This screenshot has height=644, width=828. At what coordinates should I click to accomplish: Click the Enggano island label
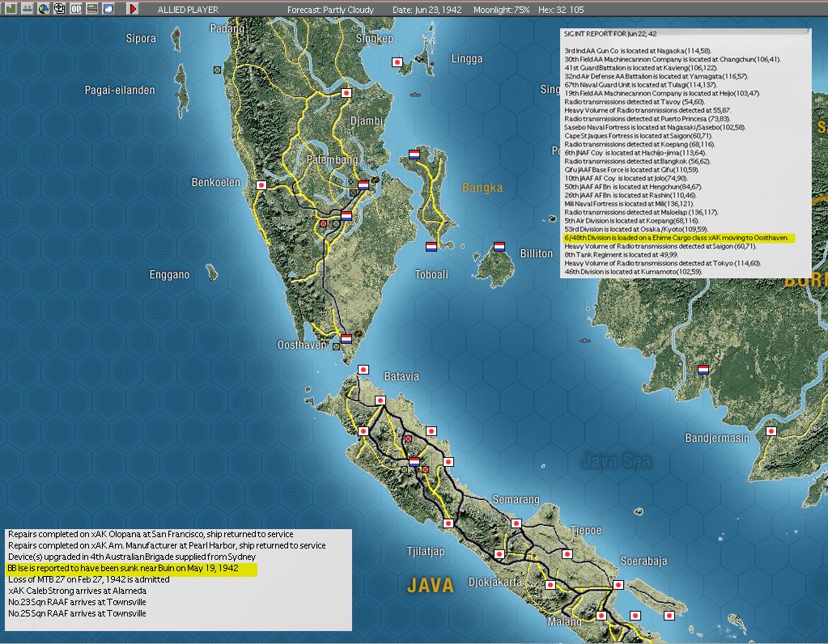pos(169,274)
